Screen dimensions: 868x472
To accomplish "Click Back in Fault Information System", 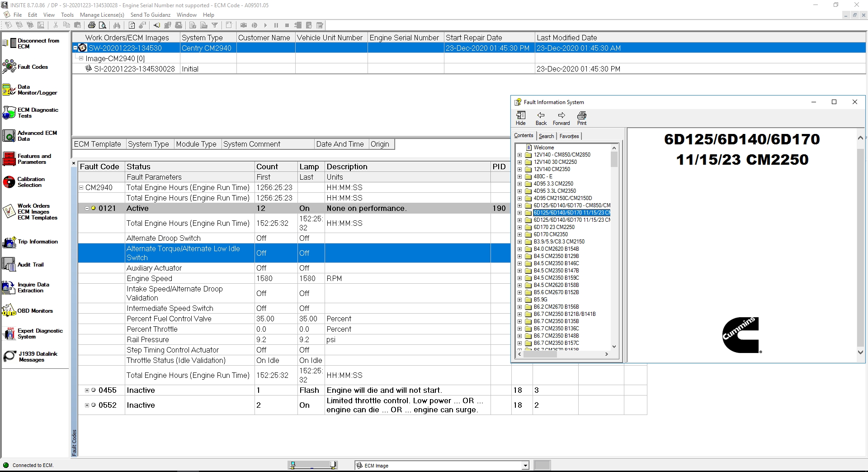I will click(541, 119).
